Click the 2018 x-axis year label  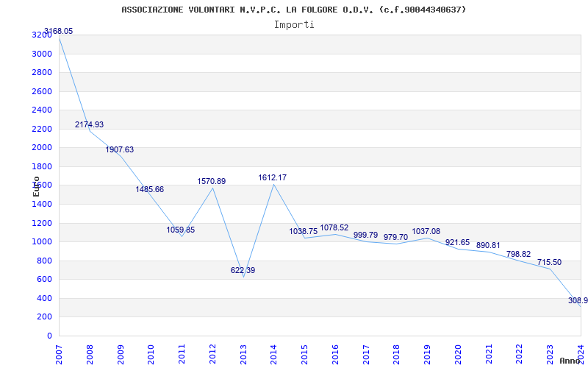point(397,354)
